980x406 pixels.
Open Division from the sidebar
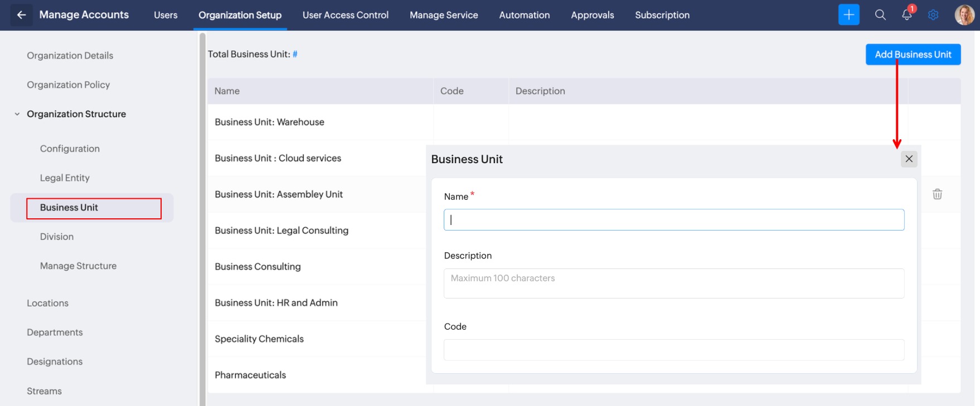tap(57, 237)
